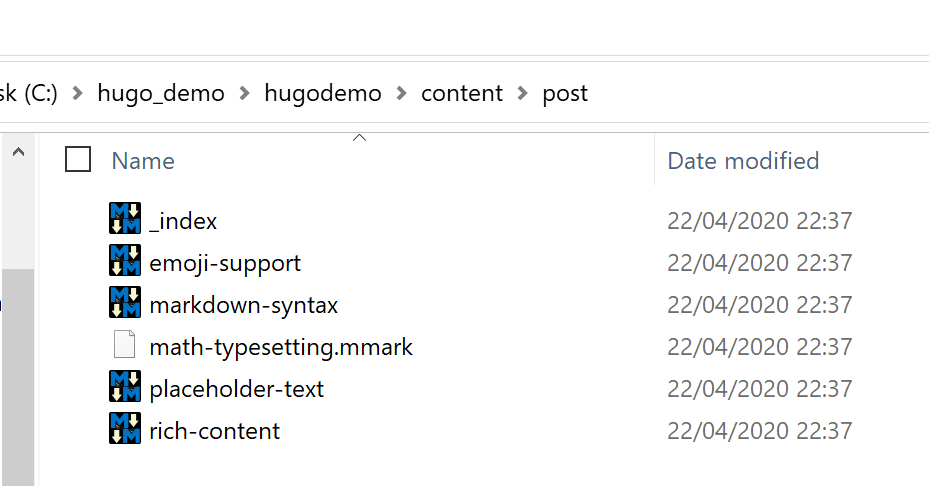Click the post breadcrumb segment
929x486 pixels.
coord(565,93)
